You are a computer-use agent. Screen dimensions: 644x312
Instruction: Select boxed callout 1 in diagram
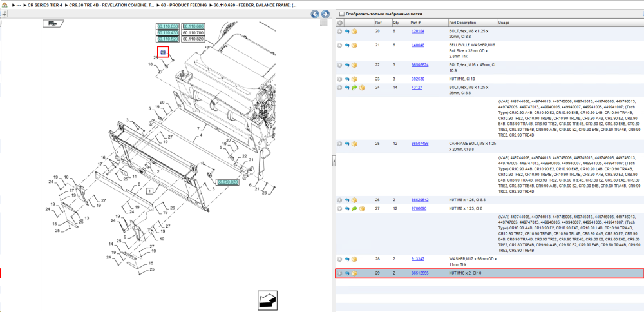[x=150, y=190]
